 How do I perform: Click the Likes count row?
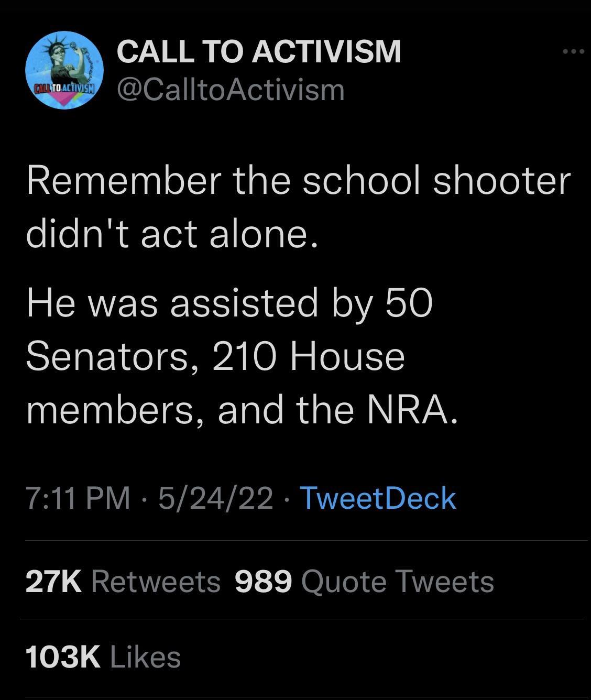click(104, 656)
